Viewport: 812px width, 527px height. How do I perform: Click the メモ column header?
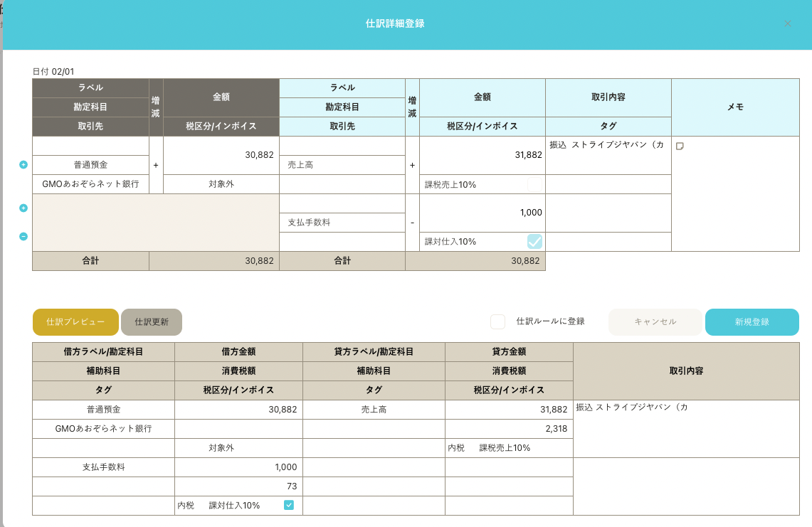coord(735,107)
